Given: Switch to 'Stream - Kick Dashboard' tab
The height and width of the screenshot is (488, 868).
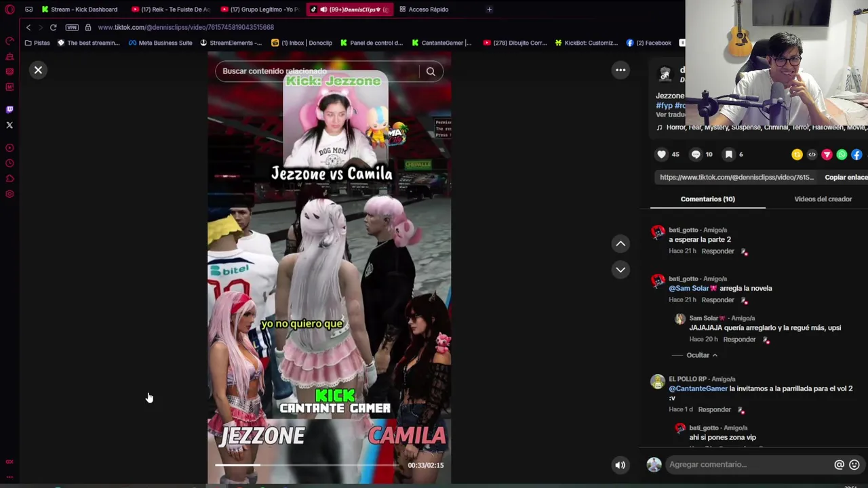Looking at the screenshot, I should [x=79, y=9].
